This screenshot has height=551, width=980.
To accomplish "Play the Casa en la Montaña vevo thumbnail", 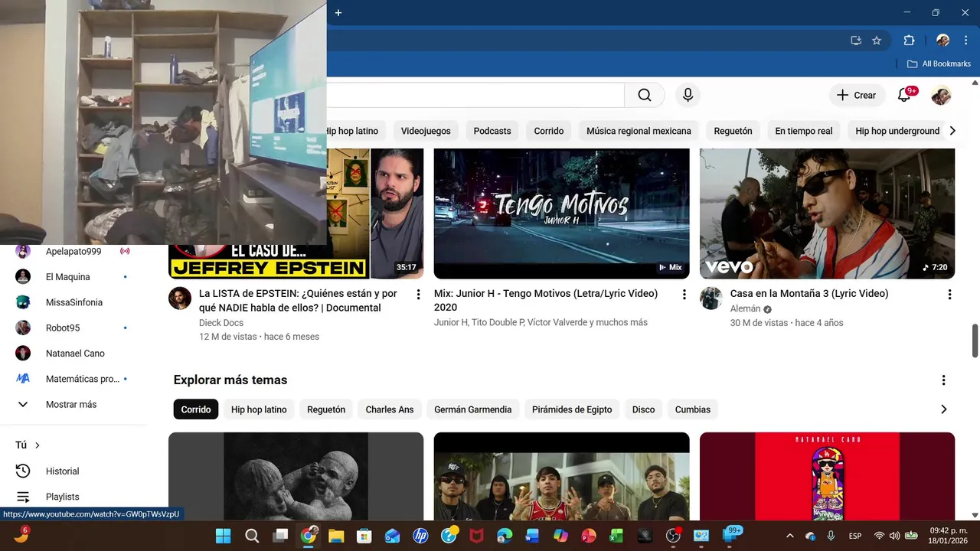I will 827,214.
